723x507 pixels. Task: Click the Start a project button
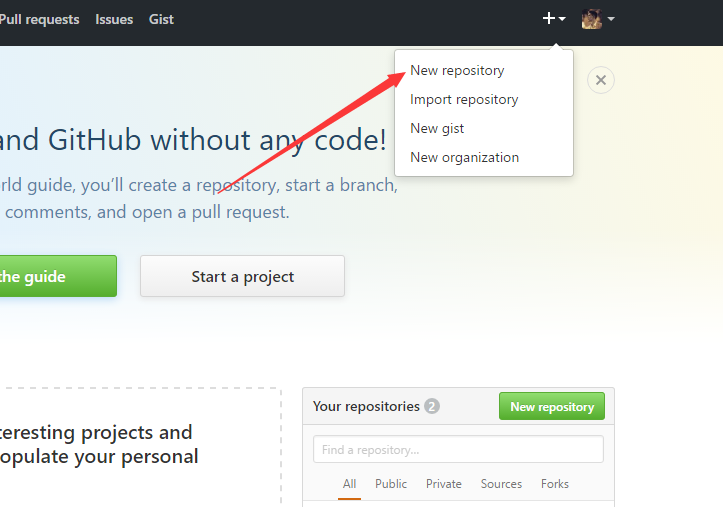(243, 276)
